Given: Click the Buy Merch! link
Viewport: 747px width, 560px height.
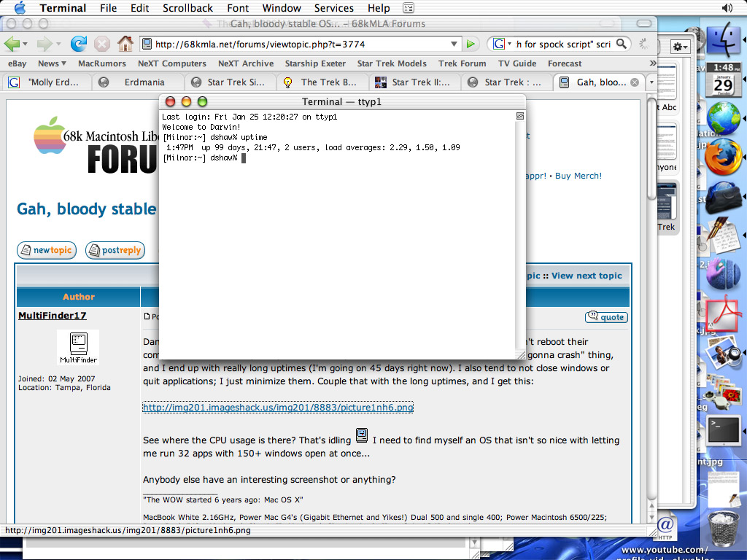Looking at the screenshot, I should click(x=578, y=176).
